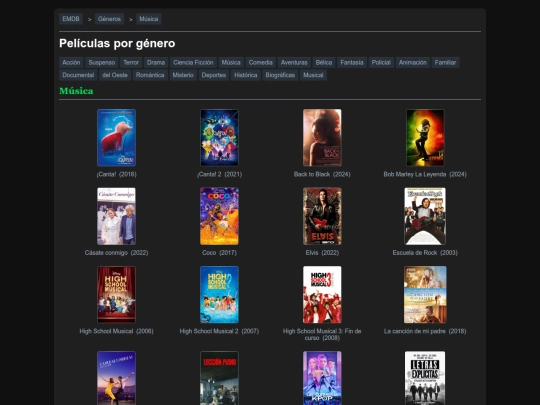
Task: Open the Biográficas genre tag
Action: click(x=280, y=75)
